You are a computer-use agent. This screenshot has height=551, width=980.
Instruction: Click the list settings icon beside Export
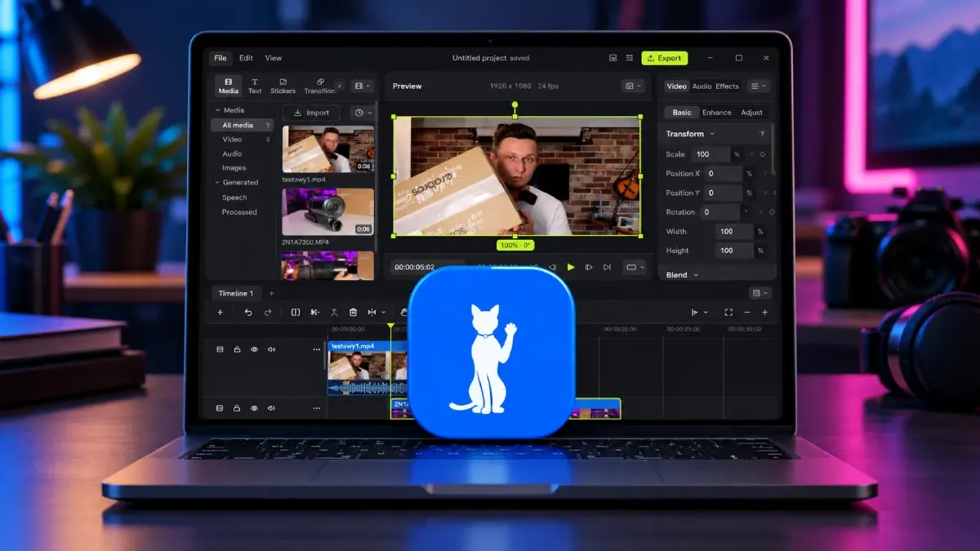(630, 58)
